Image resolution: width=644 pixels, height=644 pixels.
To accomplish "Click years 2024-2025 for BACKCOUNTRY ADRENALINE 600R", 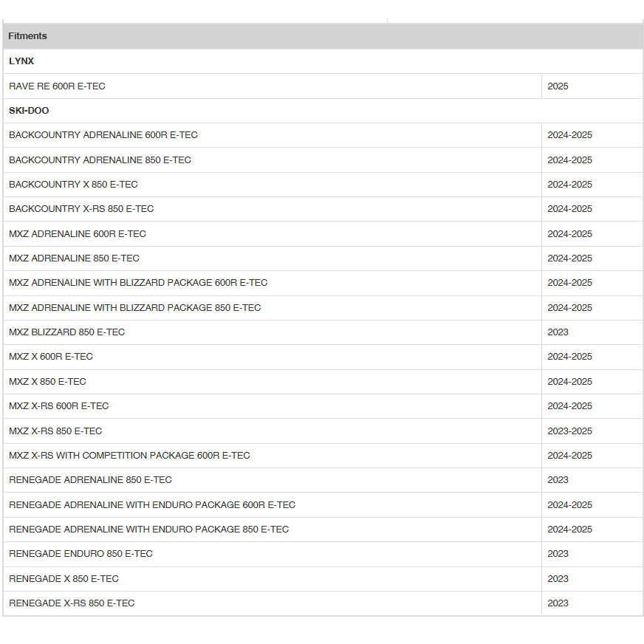I will (569, 135).
